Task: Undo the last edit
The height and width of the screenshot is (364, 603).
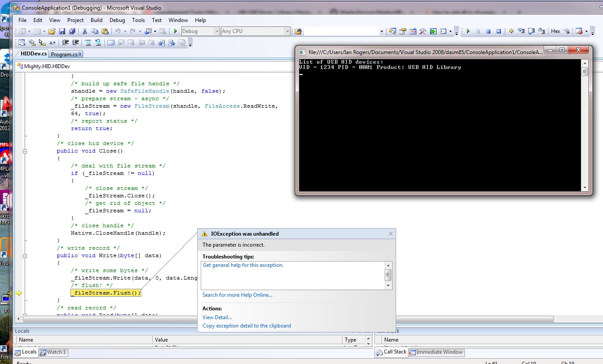Action: coord(118,31)
